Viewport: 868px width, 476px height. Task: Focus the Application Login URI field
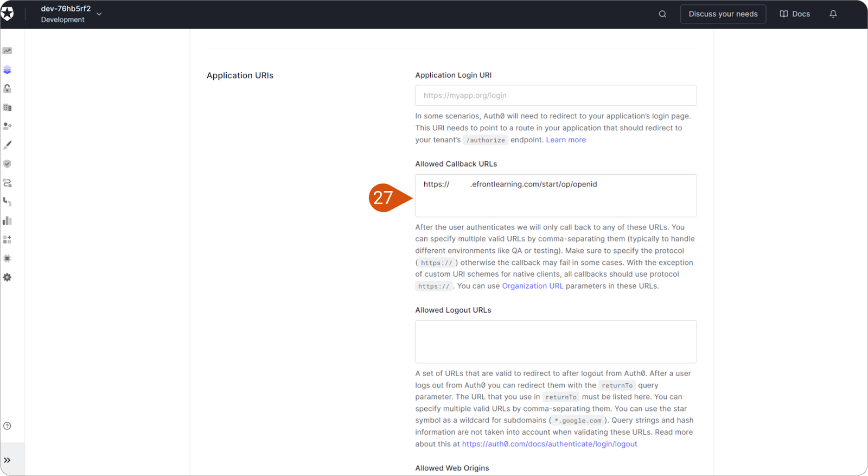[x=556, y=96]
